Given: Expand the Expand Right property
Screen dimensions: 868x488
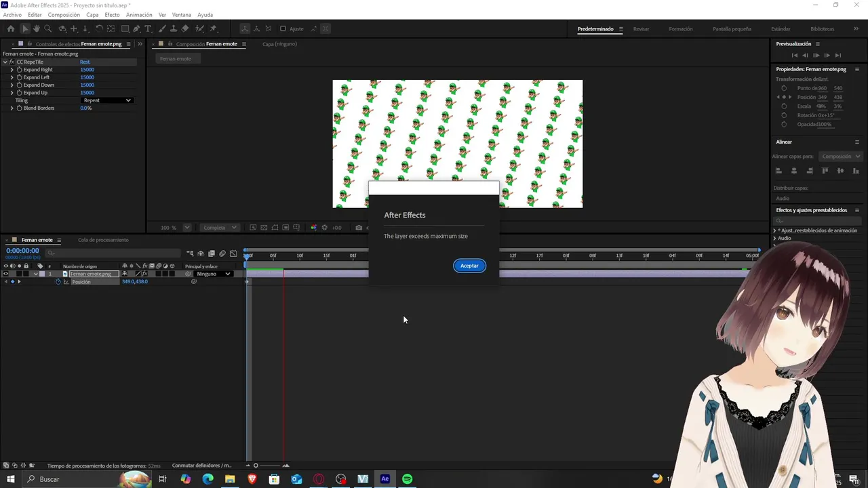Looking at the screenshot, I should tap(12, 70).
